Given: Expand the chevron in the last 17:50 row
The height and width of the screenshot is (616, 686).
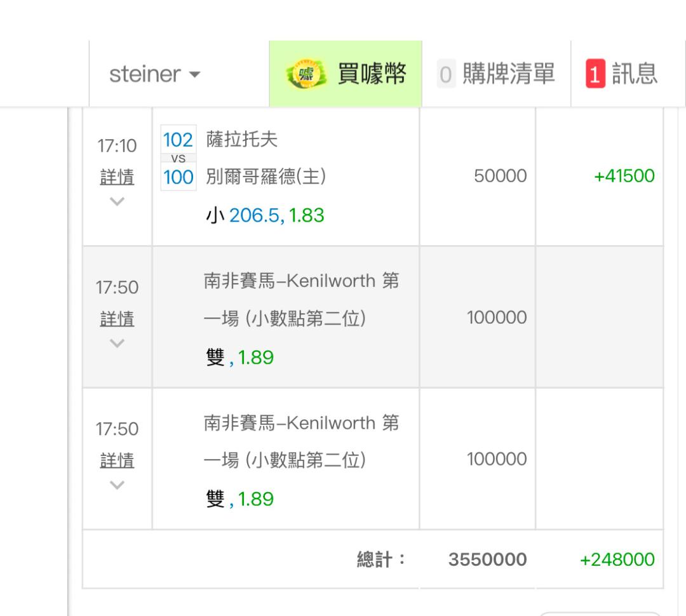Looking at the screenshot, I should pyautogui.click(x=117, y=485).
